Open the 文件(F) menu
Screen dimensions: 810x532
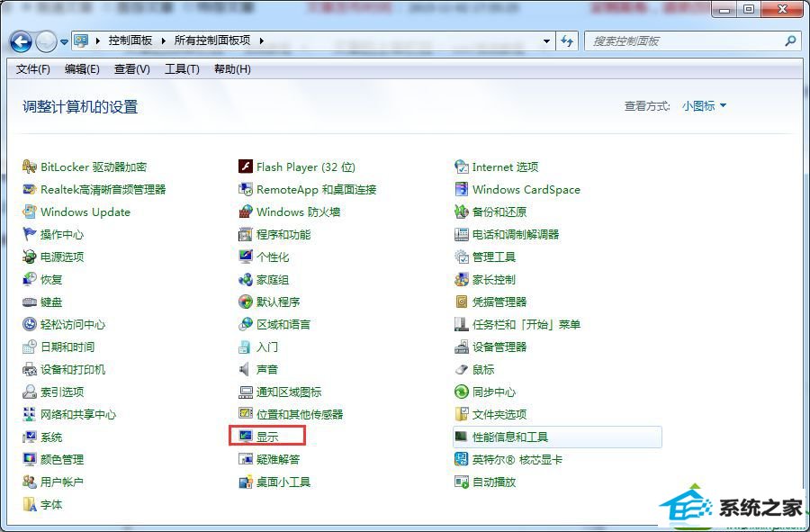[x=33, y=68]
